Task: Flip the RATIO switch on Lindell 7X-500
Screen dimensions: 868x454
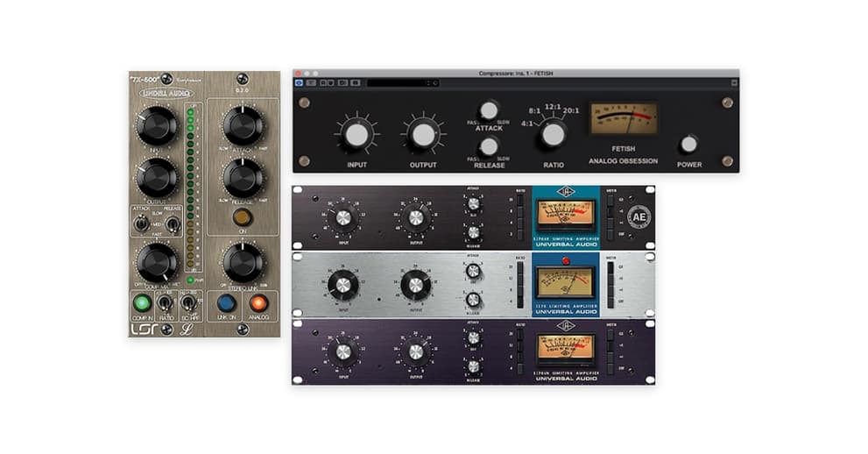Action: coord(165,303)
